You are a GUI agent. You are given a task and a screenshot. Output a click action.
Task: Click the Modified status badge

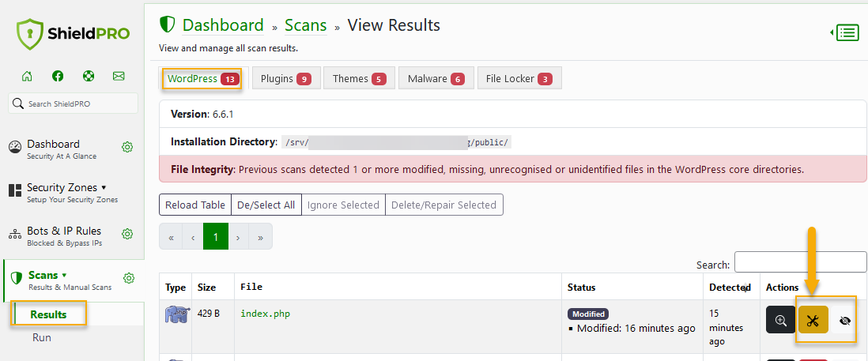[x=588, y=314]
